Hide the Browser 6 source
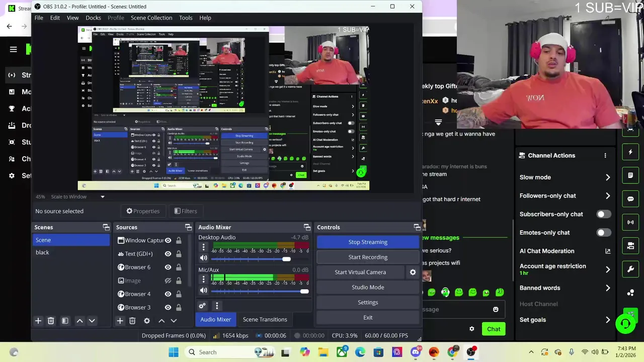This screenshot has height=362, width=644. click(x=168, y=267)
